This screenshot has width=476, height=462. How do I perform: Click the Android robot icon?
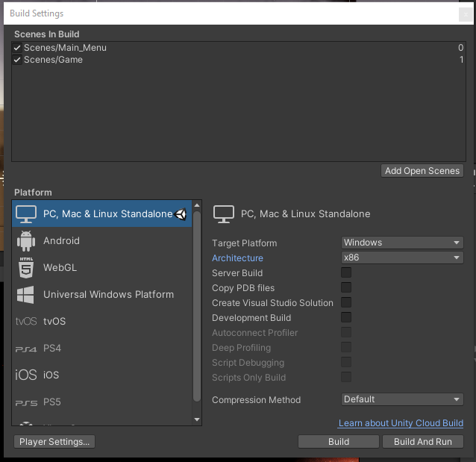coord(26,241)
